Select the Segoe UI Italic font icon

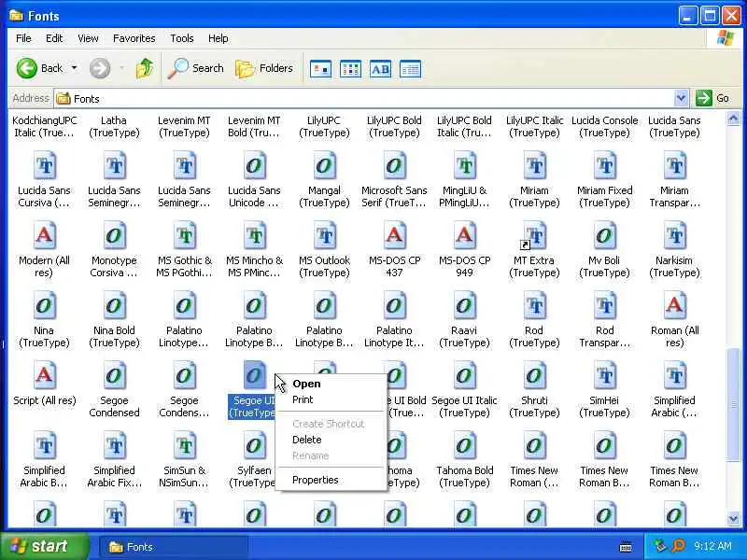[x=464, y=376]
